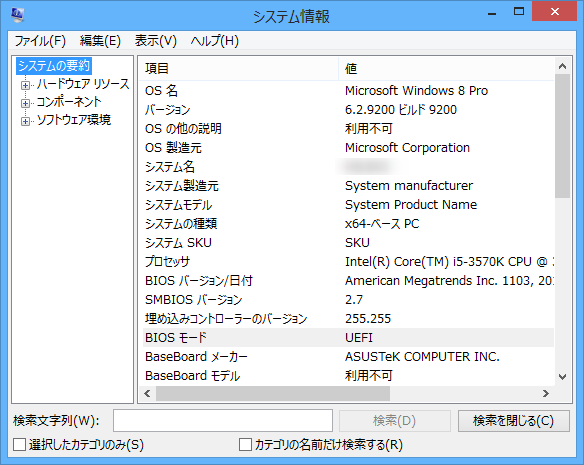Select the システム名 row label
Viewport: 584px width, 465px height.
[170, 167]
